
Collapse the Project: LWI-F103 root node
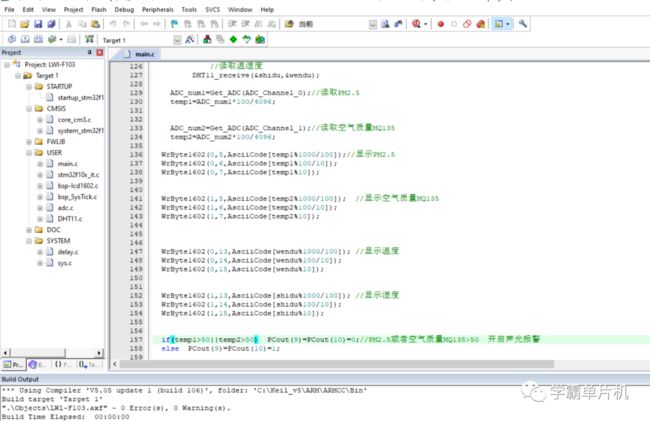tap(7, 65)
